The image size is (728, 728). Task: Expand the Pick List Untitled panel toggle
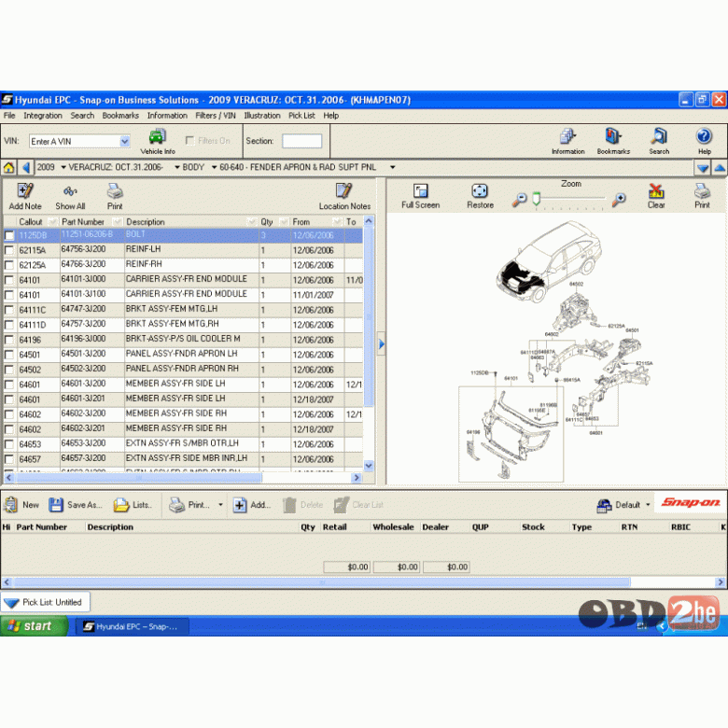tap(11, 603)
